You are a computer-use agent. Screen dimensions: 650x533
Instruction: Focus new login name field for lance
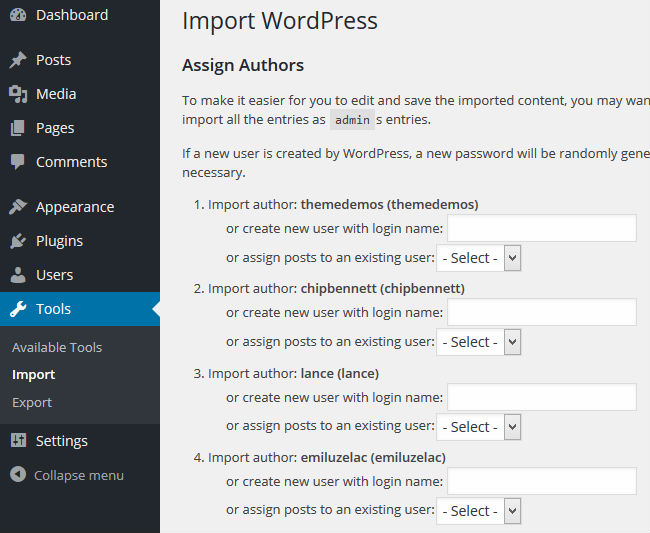coord(542,397)
